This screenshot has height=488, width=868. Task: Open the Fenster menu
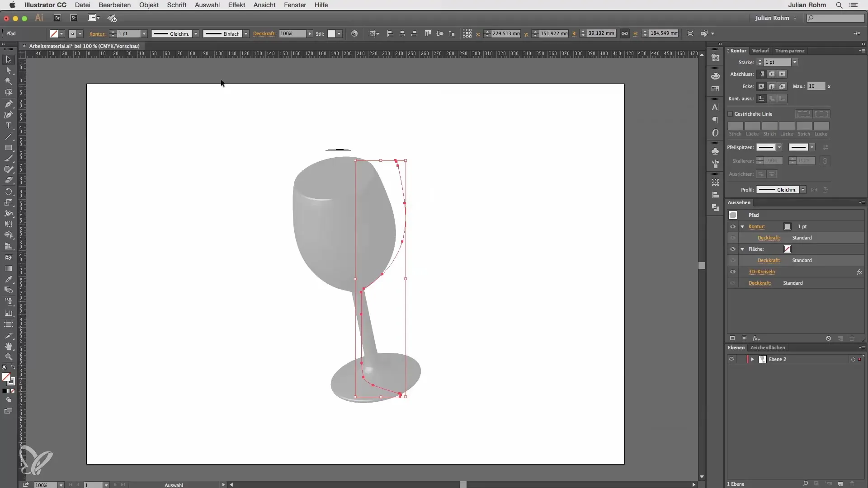click(x=295, y=5)
